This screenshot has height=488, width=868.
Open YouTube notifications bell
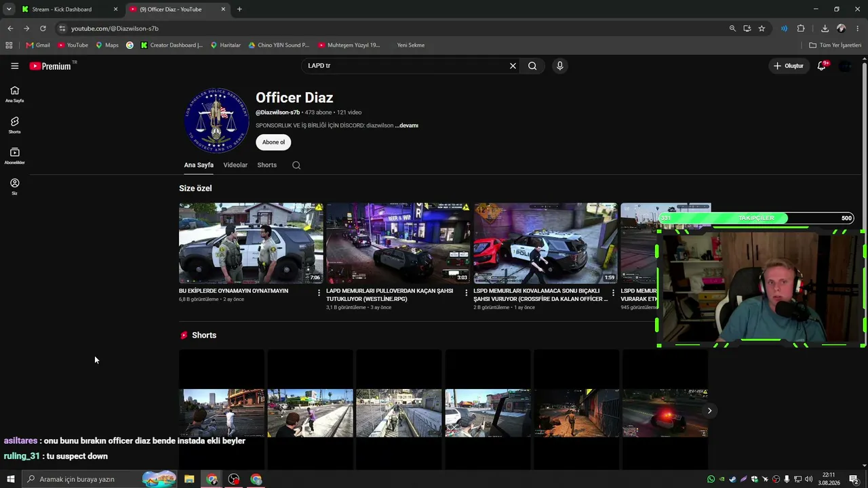(x=821, y=66)
